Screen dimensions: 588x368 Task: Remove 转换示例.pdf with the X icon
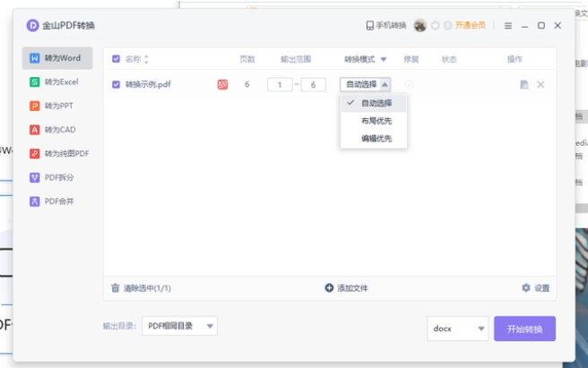pyautogui.click(x=540, y=85)
